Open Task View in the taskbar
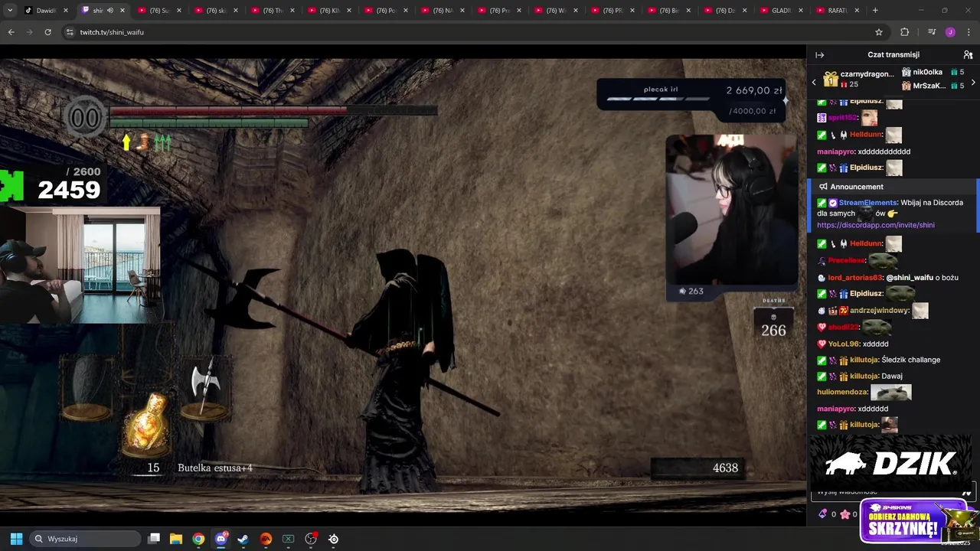Screen dimensions: 980x551 coord(154,539)
